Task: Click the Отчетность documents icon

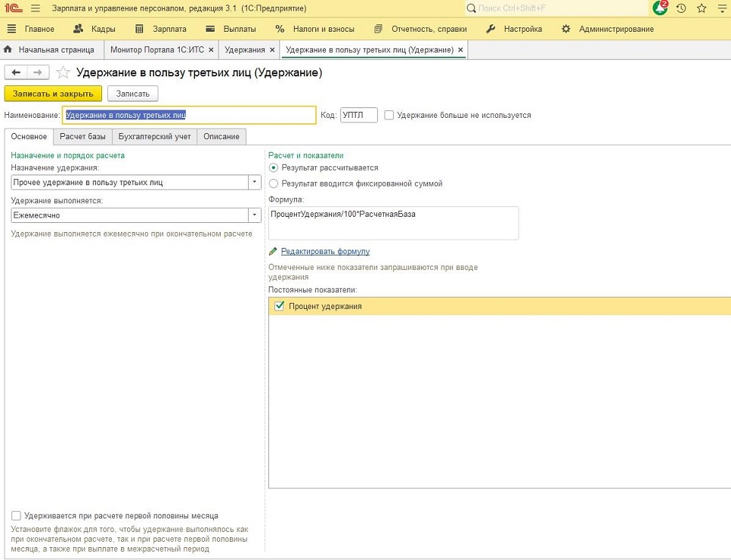Action: pos(378,29)
